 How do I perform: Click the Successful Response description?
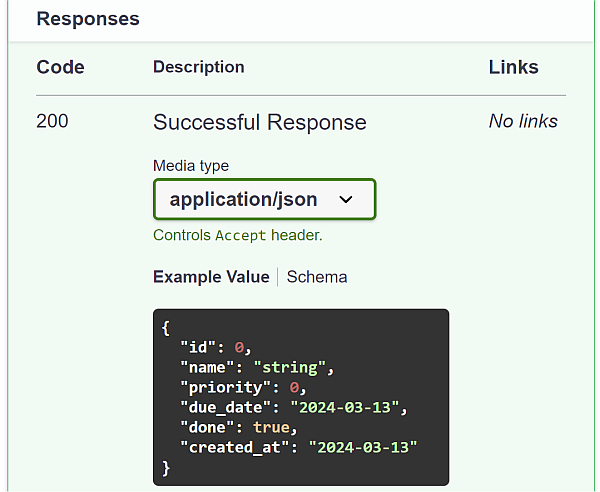[x=260, y=122]
